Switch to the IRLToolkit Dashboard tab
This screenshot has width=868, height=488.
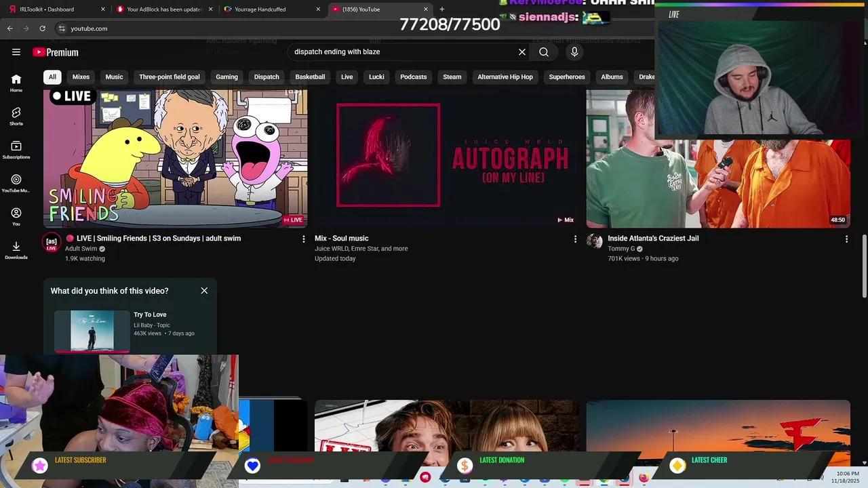(56, 9)
